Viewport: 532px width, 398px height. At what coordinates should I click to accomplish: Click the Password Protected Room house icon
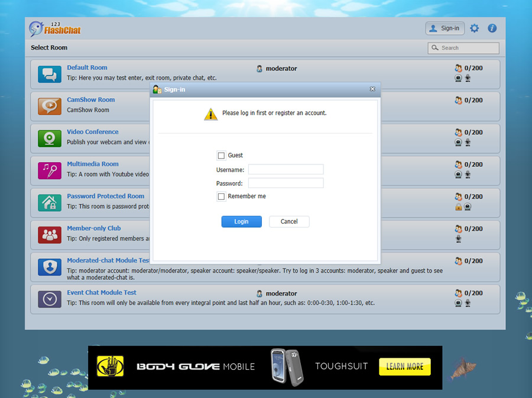pos(50,202)
